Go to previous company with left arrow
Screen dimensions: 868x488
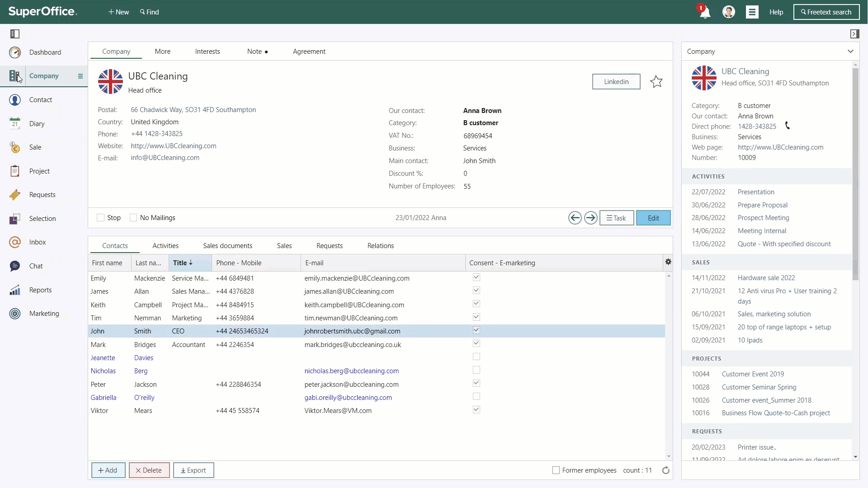[575, 218]
